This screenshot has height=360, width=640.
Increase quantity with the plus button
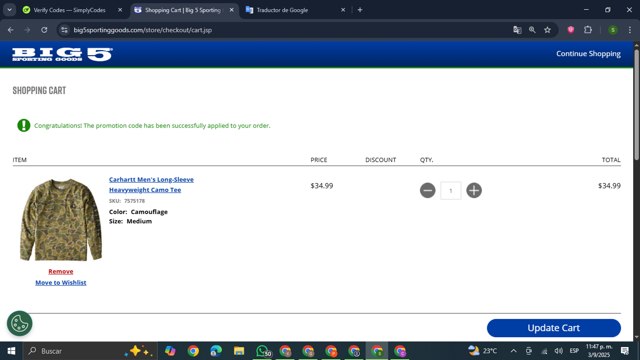coord(473,190)
